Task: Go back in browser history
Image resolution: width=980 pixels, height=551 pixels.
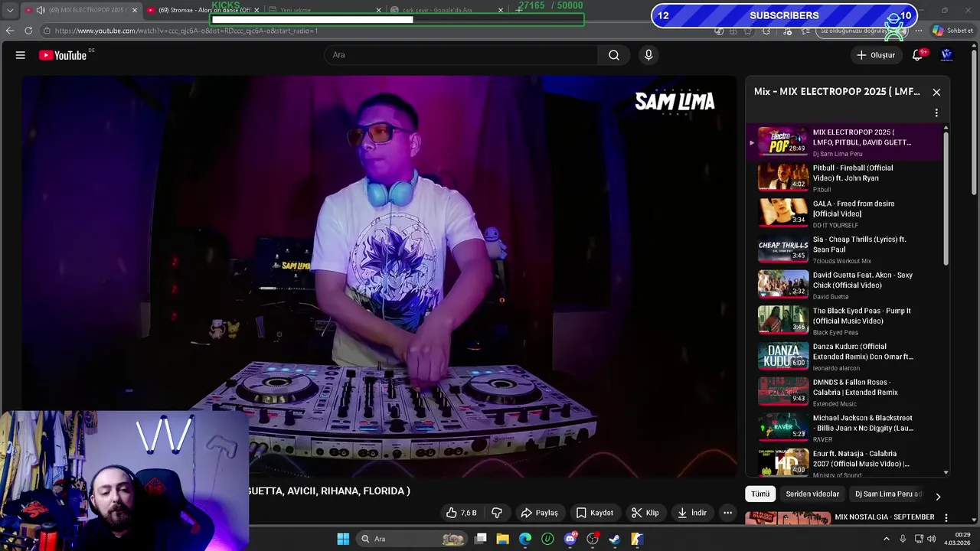Action: point(9,31)
